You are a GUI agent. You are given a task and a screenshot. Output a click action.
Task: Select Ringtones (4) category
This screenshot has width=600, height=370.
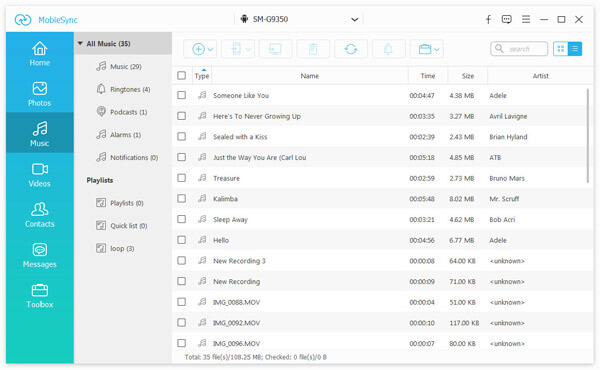tap(123, 89)
